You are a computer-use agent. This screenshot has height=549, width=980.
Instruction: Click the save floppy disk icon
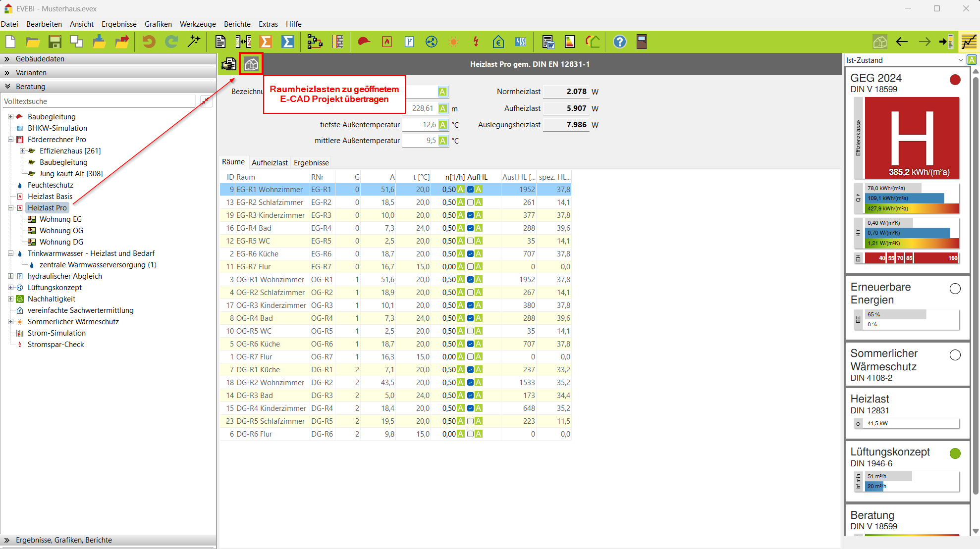coord(54,42)
